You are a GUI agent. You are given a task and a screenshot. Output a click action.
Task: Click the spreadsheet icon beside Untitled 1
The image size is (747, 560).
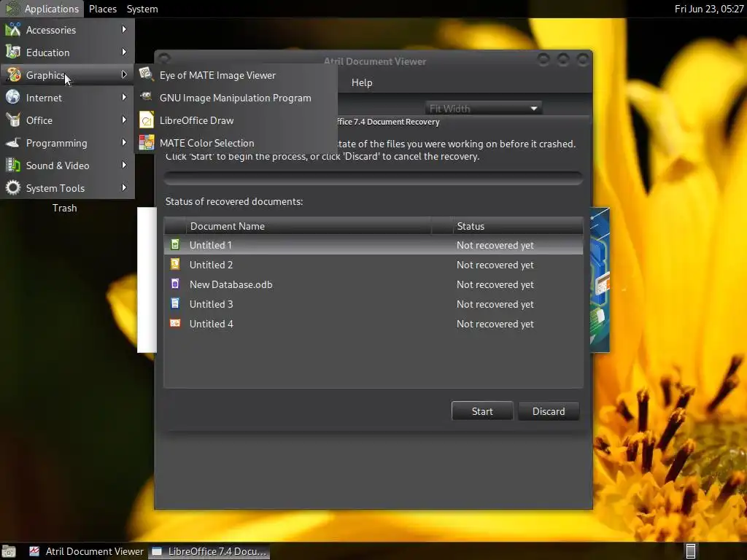click(x=175, y=245)
